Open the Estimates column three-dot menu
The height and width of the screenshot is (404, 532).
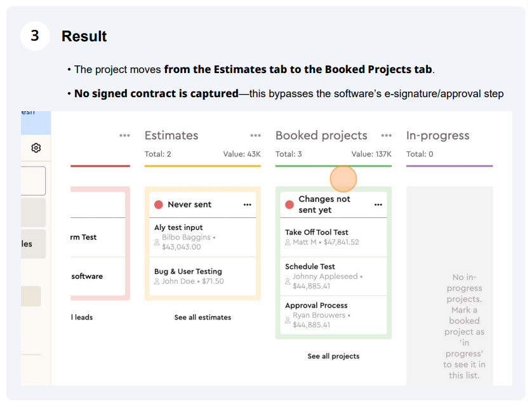(x=255, y=136)
